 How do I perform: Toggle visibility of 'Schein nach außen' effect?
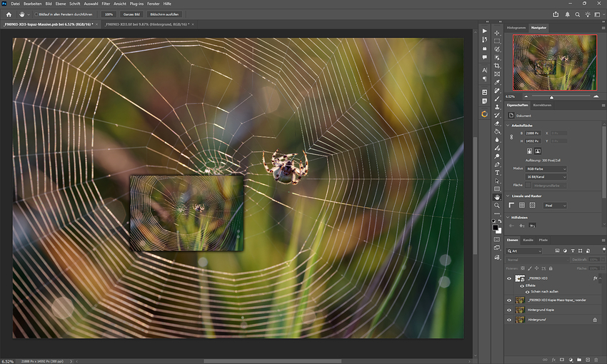528,291
